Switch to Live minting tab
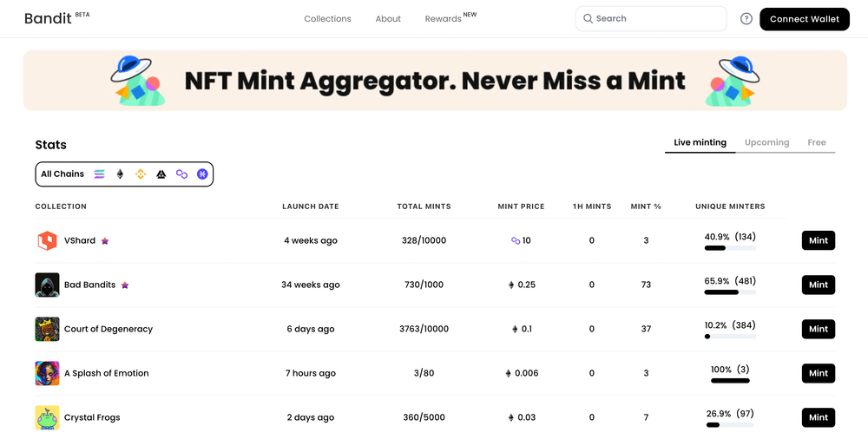 pos(700,143)
